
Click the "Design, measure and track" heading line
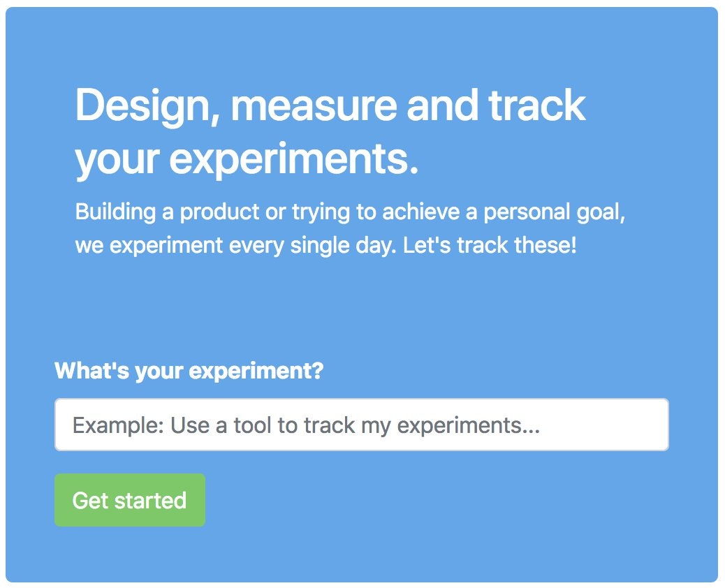tap(330, 105)
